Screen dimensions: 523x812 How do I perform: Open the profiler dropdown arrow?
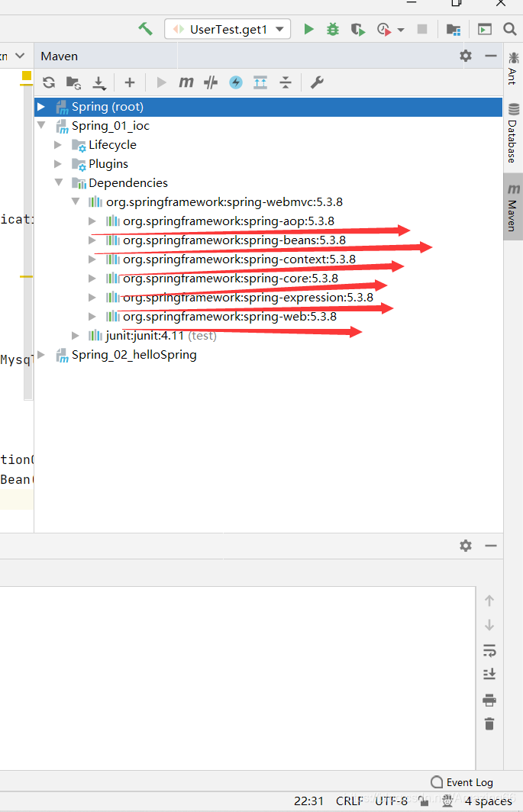(x=401, y=30)
